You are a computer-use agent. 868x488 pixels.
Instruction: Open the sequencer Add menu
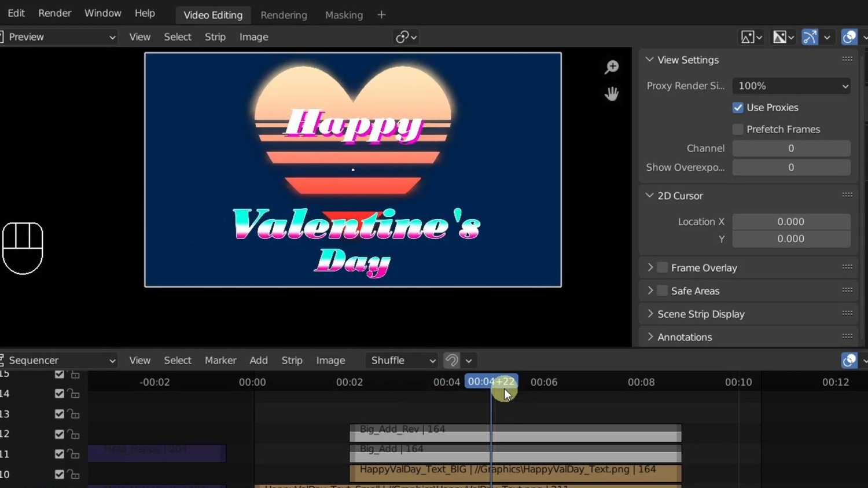(259, 360)
